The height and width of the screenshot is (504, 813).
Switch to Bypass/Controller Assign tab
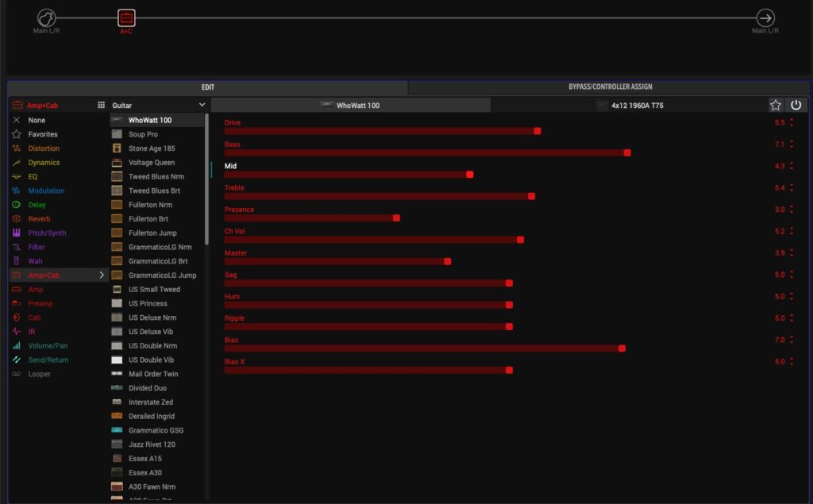610,87
